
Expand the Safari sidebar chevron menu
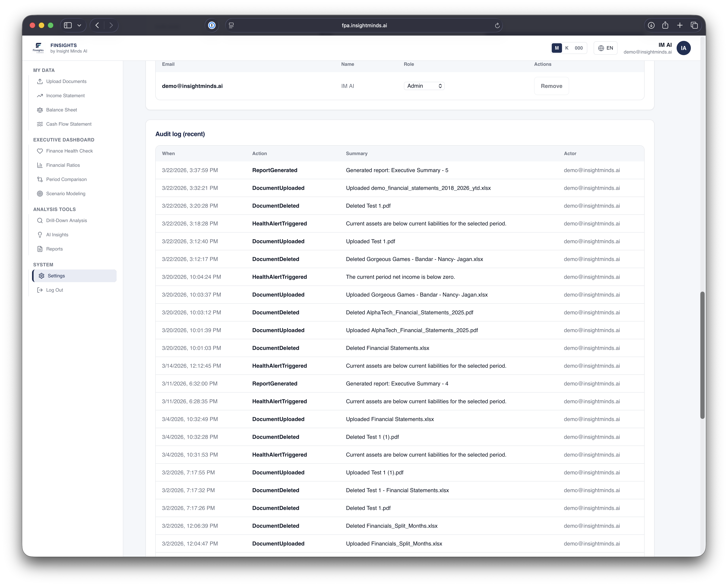79,25
